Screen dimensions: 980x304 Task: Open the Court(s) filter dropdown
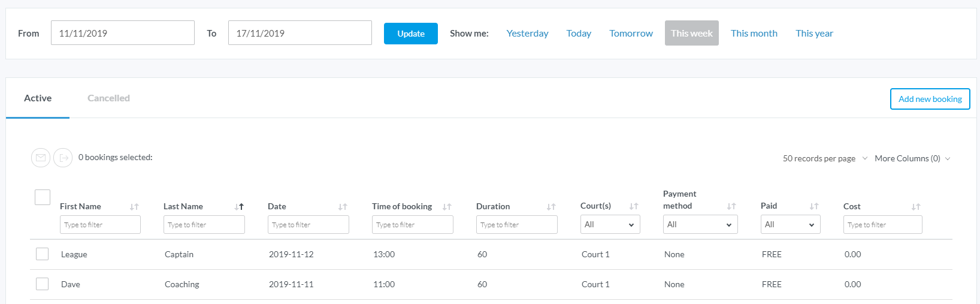tap(610, 224)
